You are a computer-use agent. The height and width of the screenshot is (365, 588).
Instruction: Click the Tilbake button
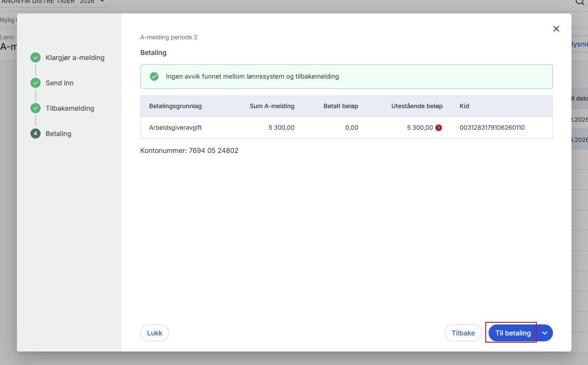463,333
